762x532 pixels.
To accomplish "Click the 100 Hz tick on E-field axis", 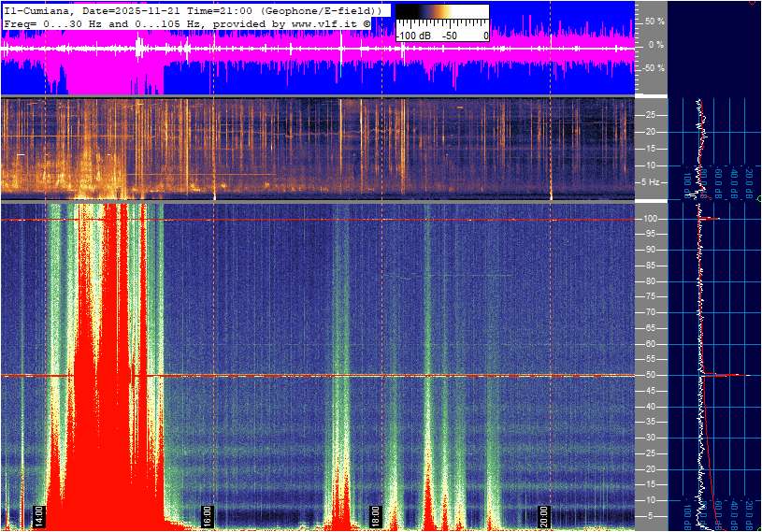I will (x=652, y=219).
